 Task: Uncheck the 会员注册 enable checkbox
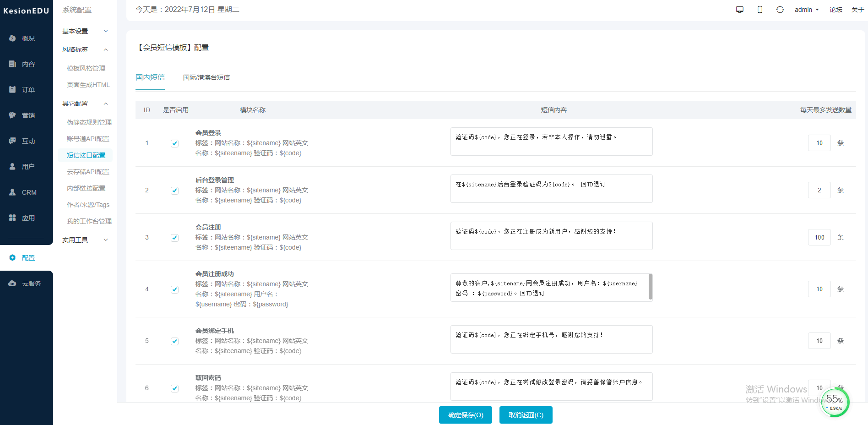click(x=174, y=238)
